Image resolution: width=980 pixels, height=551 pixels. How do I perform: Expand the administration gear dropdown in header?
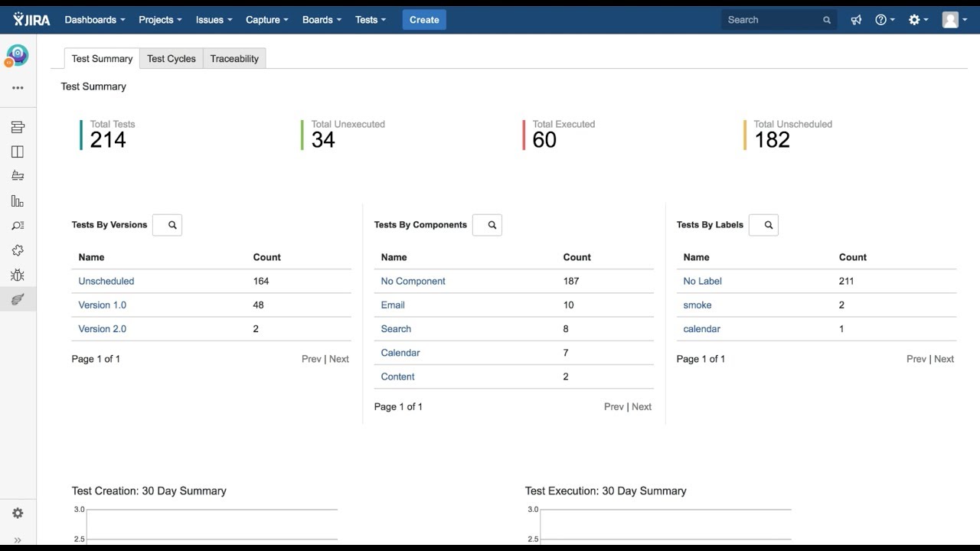(x=918, y=20)
